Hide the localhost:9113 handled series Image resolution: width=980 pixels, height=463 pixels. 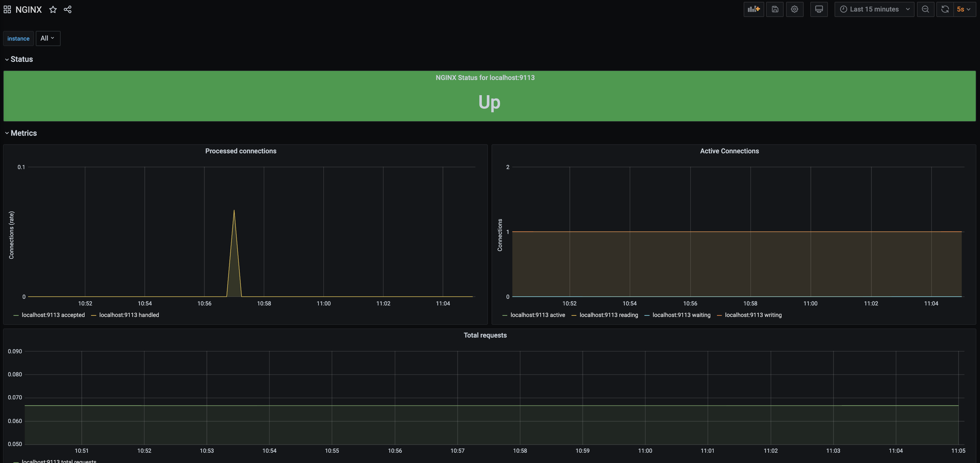click(x=129, y=315)
